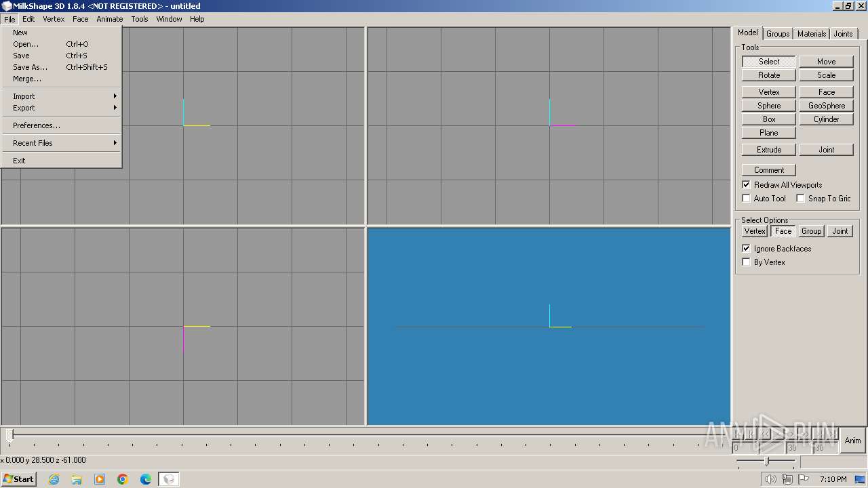Open Preferences... from File menu
The height and width of the screenshot is (488, 868).
(x=62, y=125)
